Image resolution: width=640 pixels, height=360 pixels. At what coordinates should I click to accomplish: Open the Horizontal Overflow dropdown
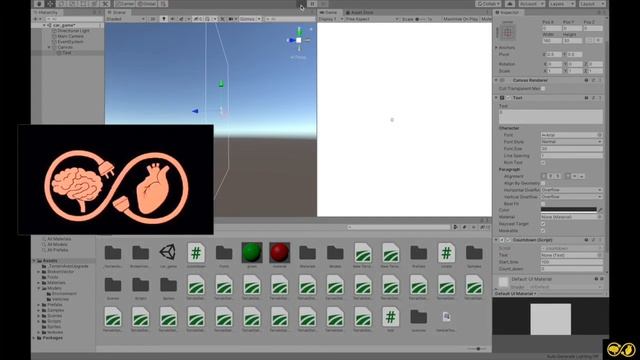(571, 190)
